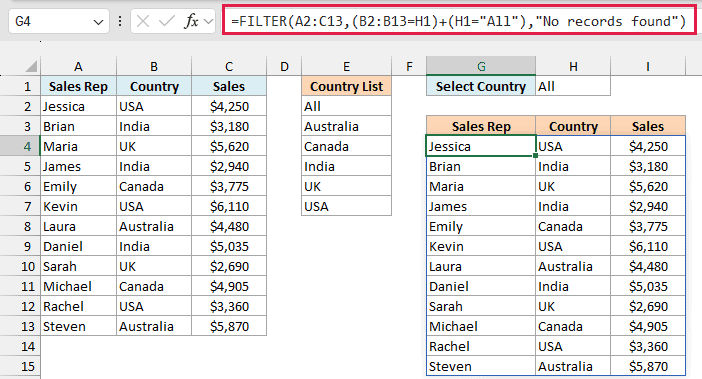The height and width of the screenshot is (379, 702).
Task: Click the Country header in cell B1
Action: (154, 86)
